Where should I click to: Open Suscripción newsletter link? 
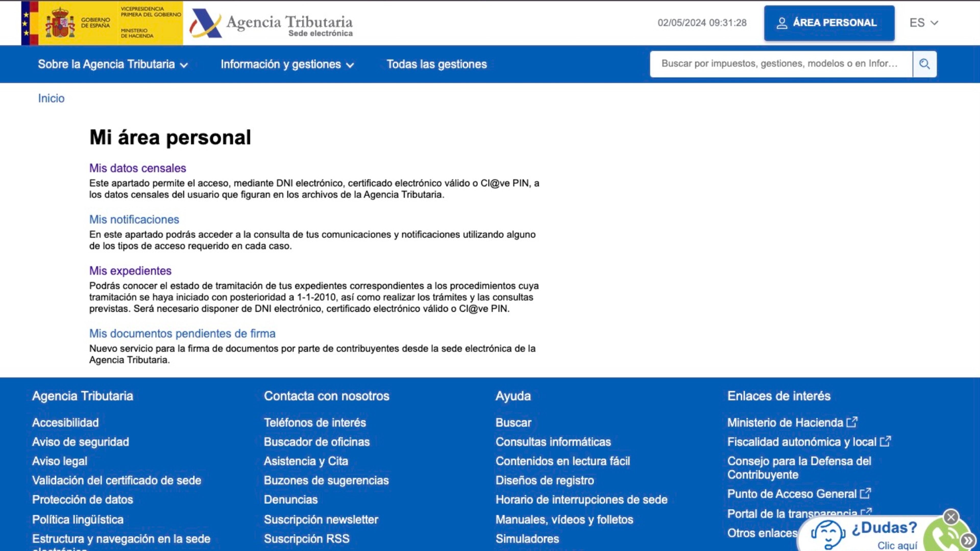point(321,519)
